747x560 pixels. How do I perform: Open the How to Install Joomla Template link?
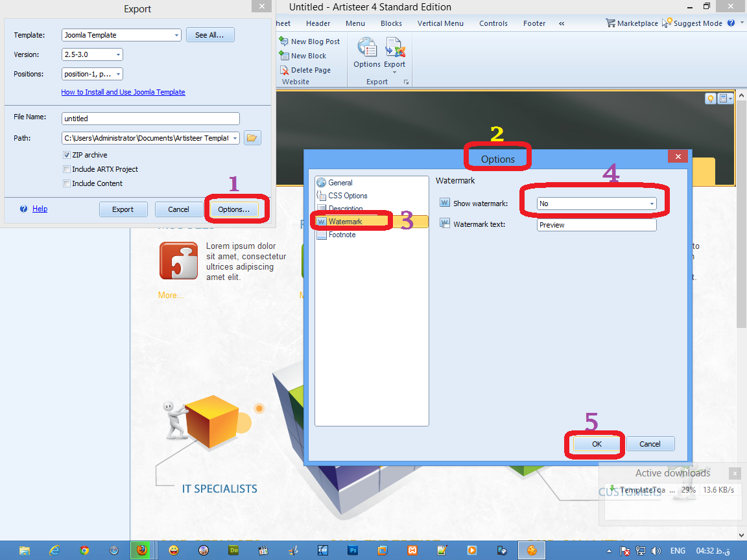tap(123, 92)
